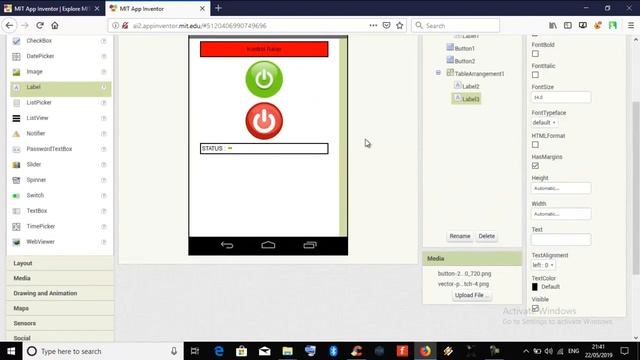Screen dimensions: 640x360
Task: Select the WebViewer palette icon
Action: (x=16, y=242)
